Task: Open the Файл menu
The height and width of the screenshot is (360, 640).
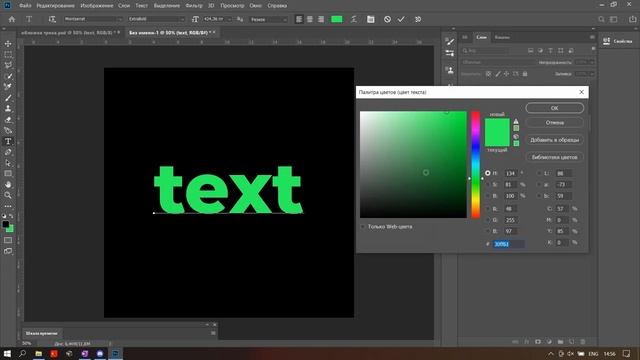Action: click(25, 6)
